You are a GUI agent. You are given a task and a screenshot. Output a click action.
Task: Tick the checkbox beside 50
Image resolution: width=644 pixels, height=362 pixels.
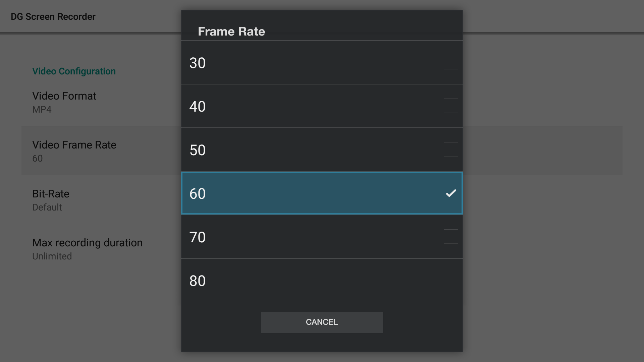pos(451,149)
